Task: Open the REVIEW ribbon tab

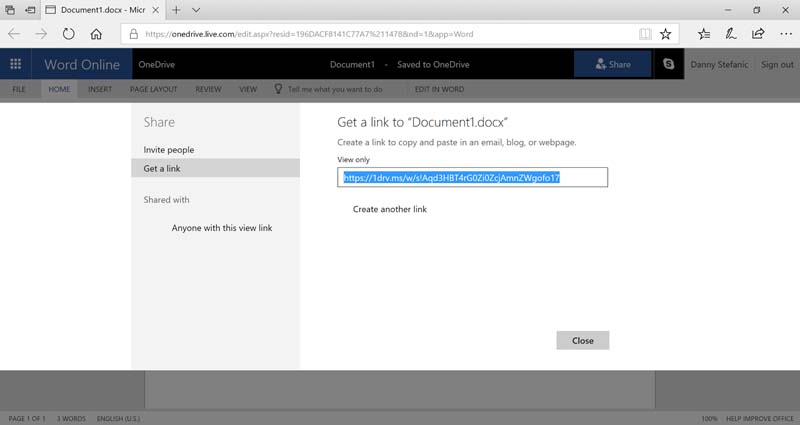Action: (x=208, y=89)
